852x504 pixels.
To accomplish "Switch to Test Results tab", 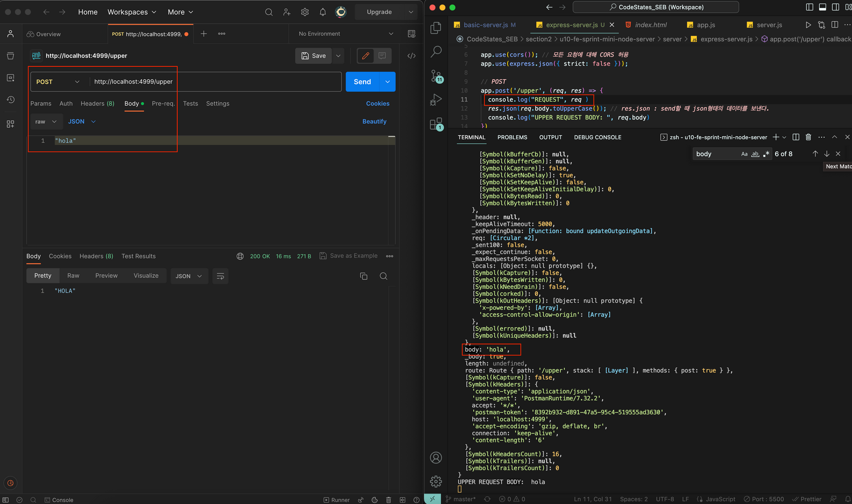I will tap(138, 256).
